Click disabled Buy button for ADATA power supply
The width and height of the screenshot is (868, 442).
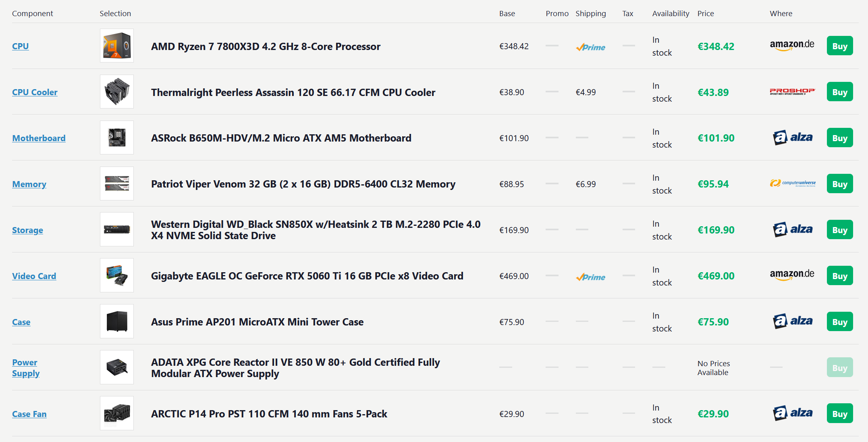coord(840,368)
